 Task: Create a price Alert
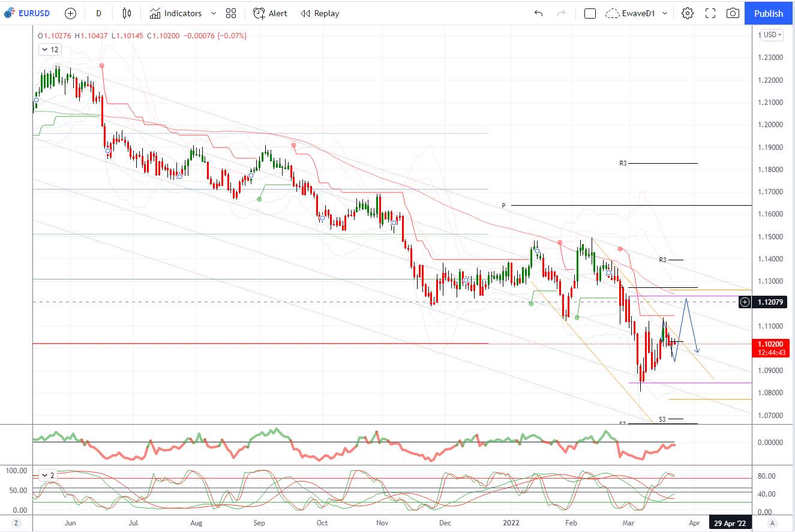click(x=270, y=13)
